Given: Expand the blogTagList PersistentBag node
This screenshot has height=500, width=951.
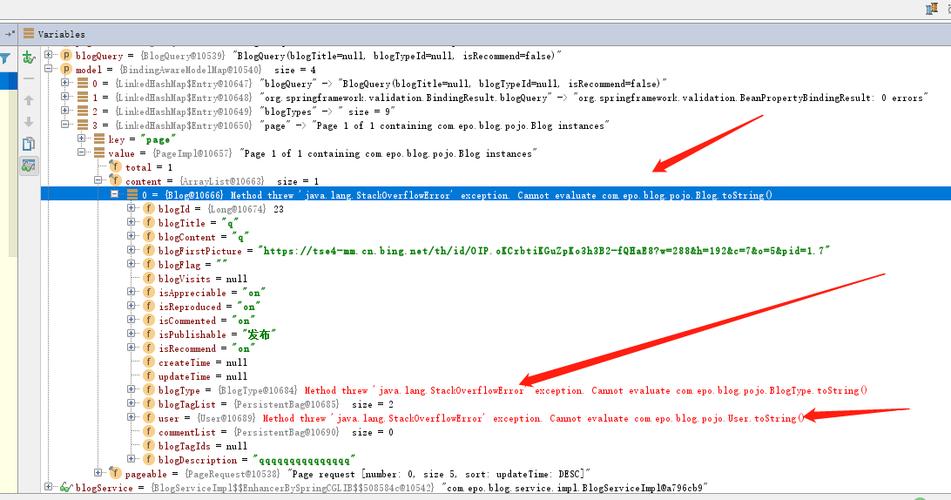Looking at the screenshot, I should 131,403.
